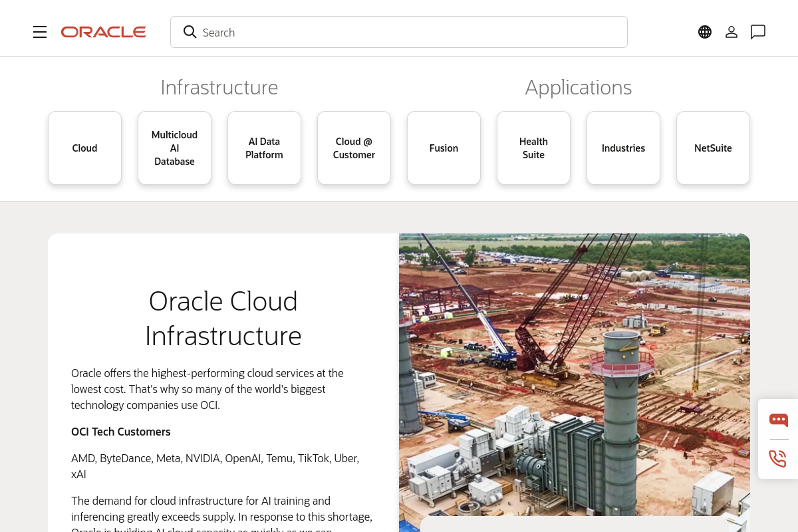Click the Applications section heading
The width and height of the screenshot is (798, 532).
click(579, 87)
